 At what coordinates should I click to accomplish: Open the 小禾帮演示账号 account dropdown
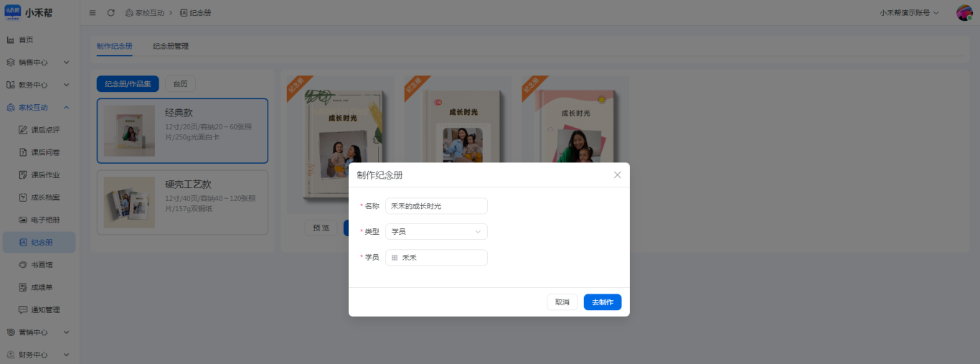click(x=909, y=13)
